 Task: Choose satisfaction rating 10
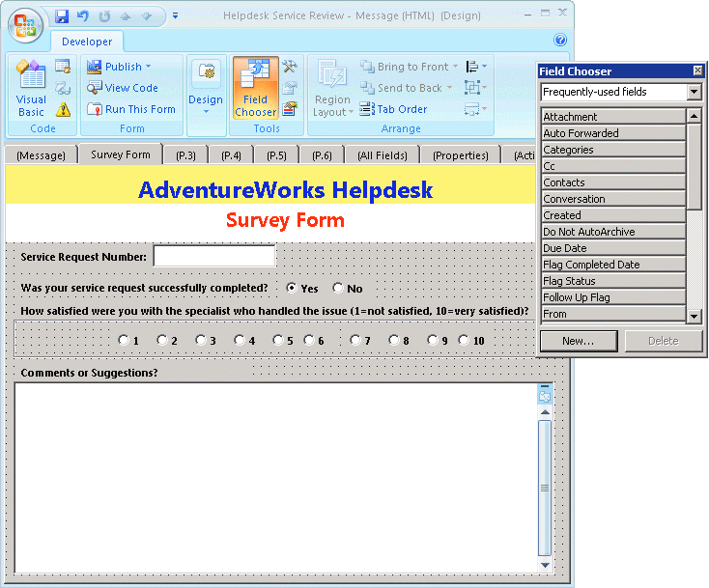(464, 340)
